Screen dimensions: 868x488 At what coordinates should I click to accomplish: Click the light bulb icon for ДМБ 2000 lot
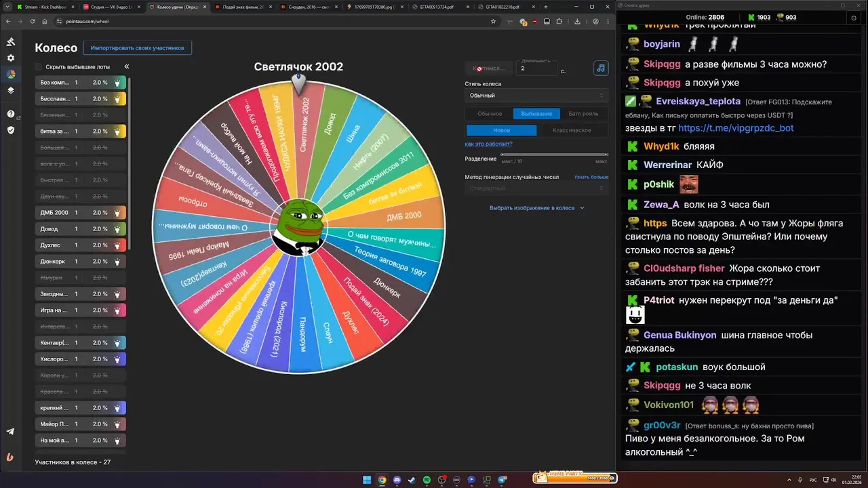[x=117, y=213]
